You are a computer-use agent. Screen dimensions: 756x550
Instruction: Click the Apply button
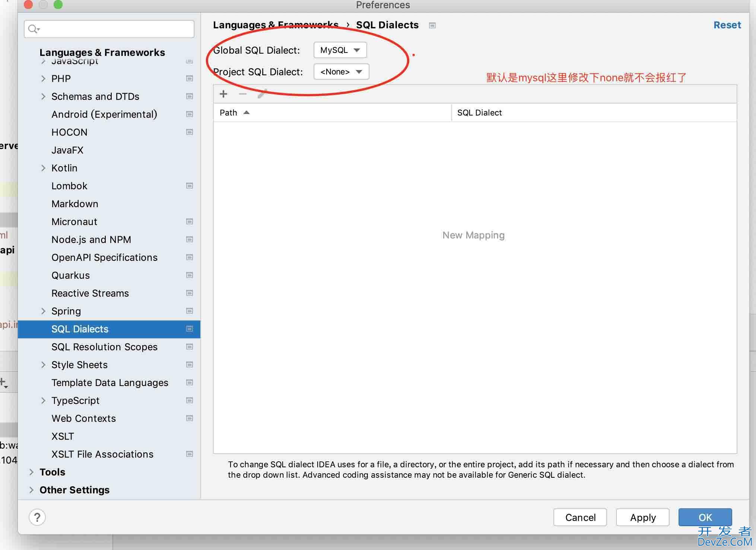coord(642,517)
